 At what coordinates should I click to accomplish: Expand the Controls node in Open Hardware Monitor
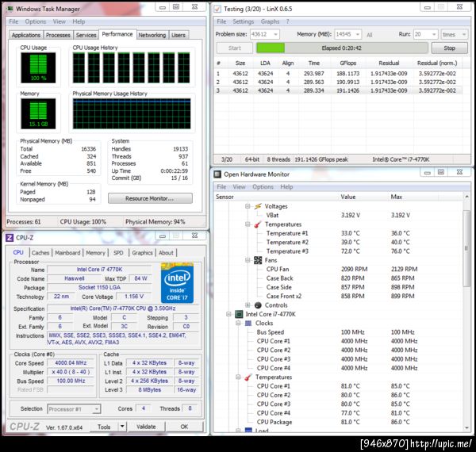(248, 305)
